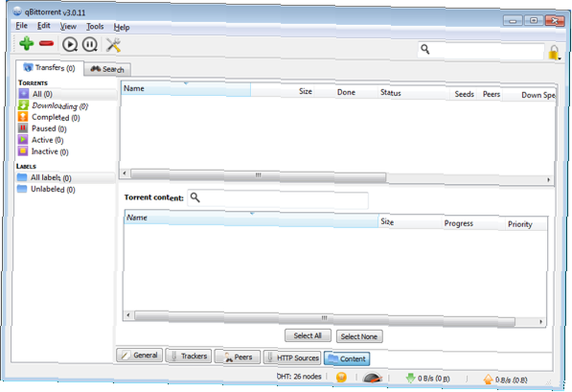
Task: Select the Inactive (0) filter
Action: pyautogui.click(x=50, y=151)
